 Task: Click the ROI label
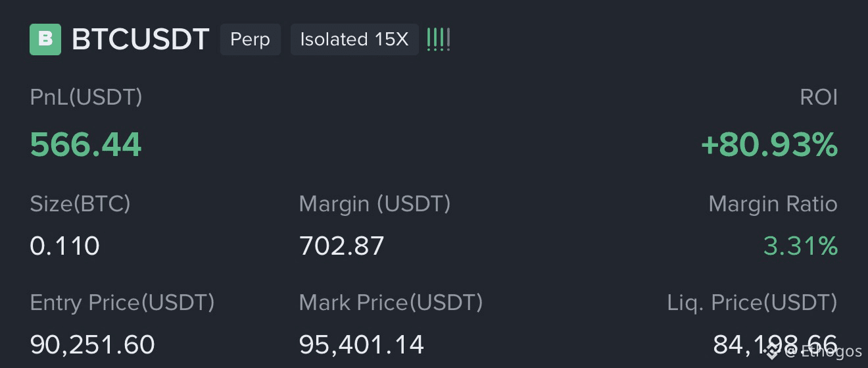[819, 97]
